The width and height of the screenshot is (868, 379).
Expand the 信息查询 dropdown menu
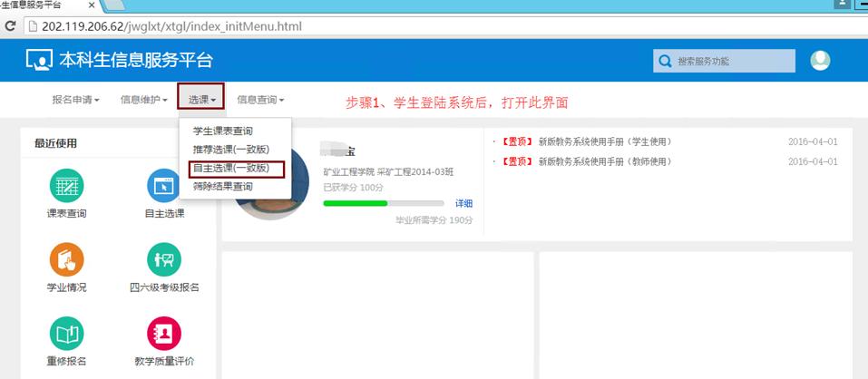point(260,99)
